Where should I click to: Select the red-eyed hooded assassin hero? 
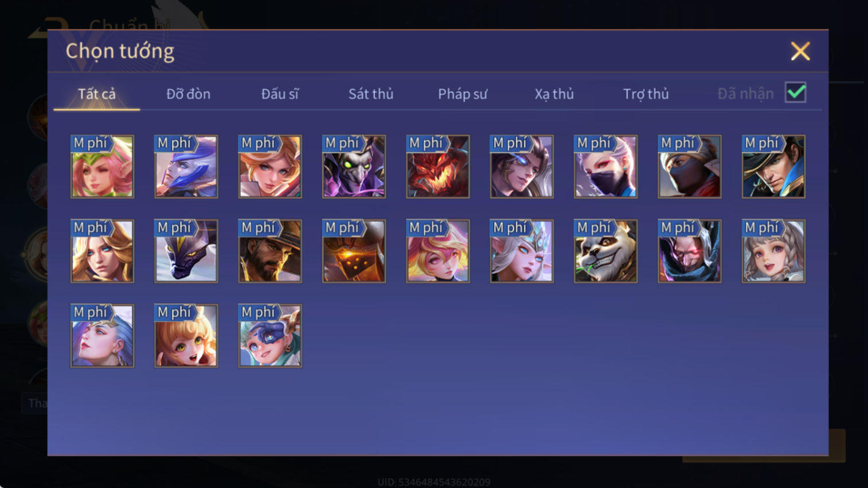689,251
